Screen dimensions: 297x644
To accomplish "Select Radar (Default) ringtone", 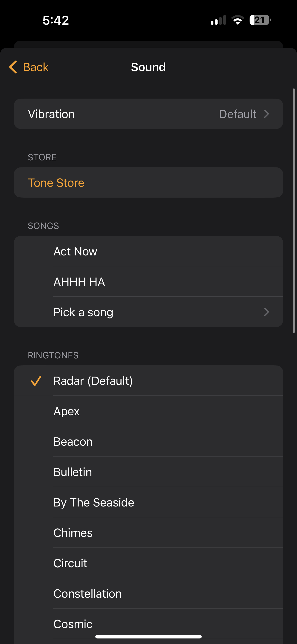I will [x=93, y=381].
